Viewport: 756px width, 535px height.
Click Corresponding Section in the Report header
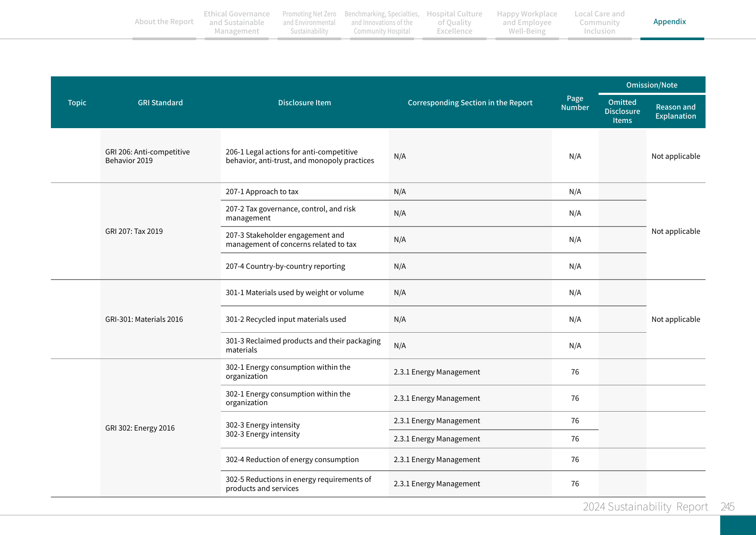(x=470, y=103)
